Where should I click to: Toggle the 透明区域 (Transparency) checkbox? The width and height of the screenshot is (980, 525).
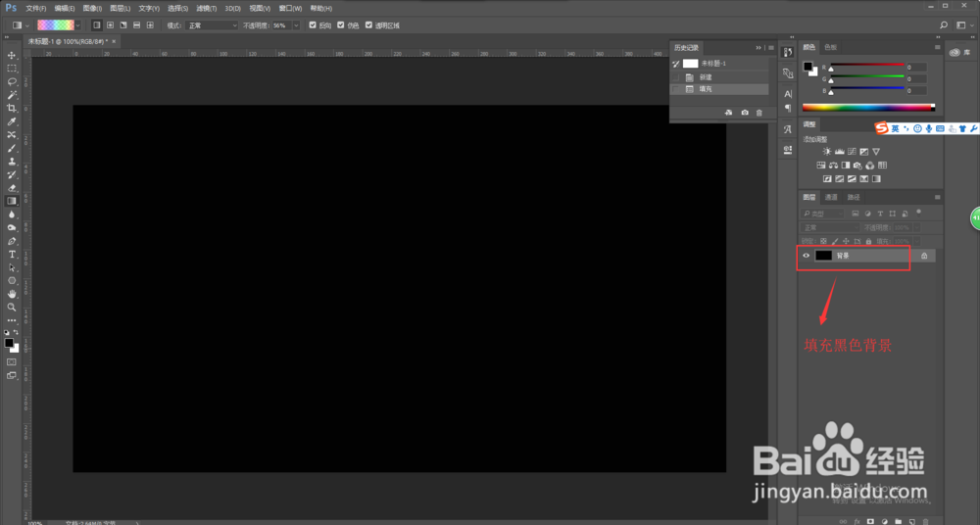tap(368, 25)
